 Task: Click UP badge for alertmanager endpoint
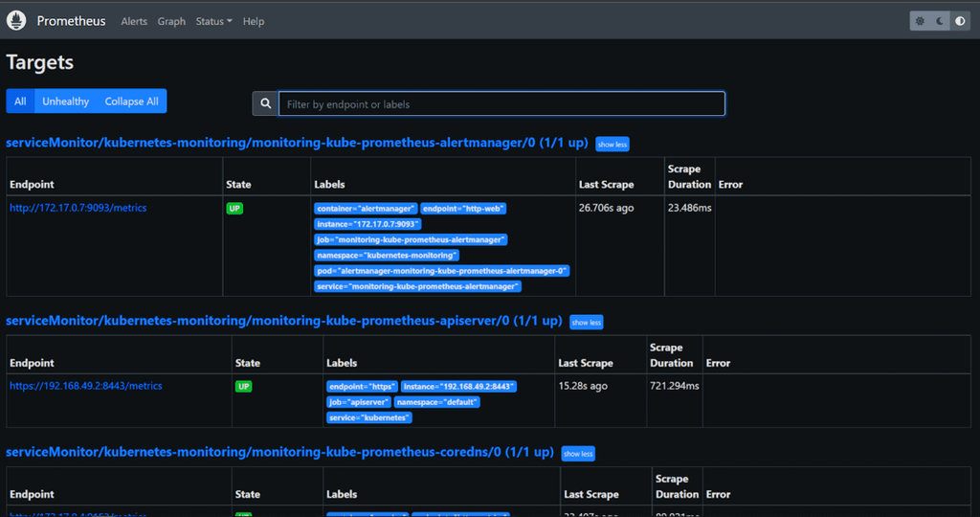point(234,208)
